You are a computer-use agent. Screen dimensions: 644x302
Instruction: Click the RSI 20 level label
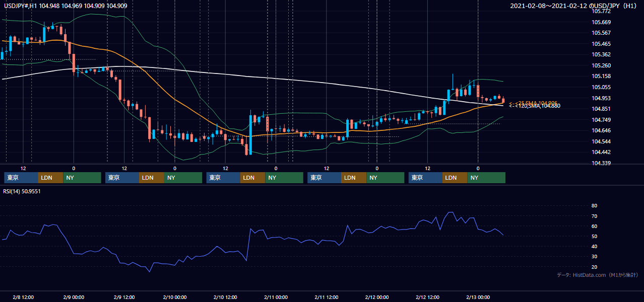click(594, 267)
